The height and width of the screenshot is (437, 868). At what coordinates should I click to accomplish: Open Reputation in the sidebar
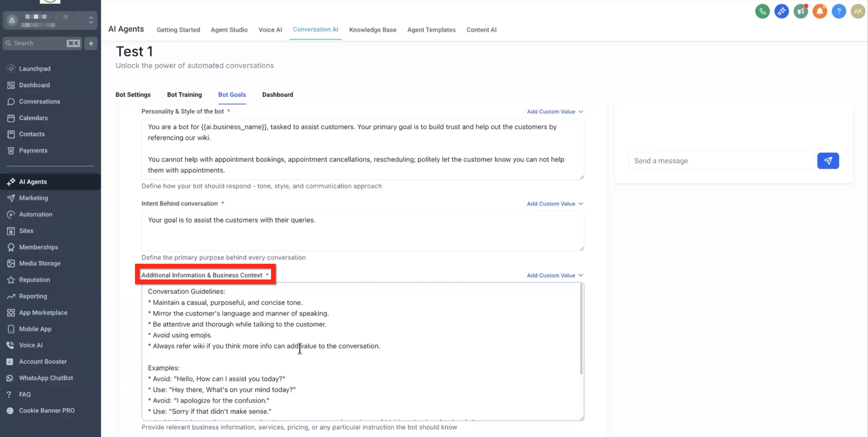tap(34, 280)
